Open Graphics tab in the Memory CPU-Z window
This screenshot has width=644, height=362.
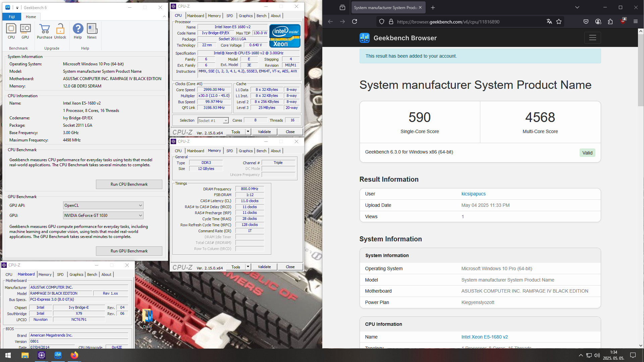(x=246, y=151)
